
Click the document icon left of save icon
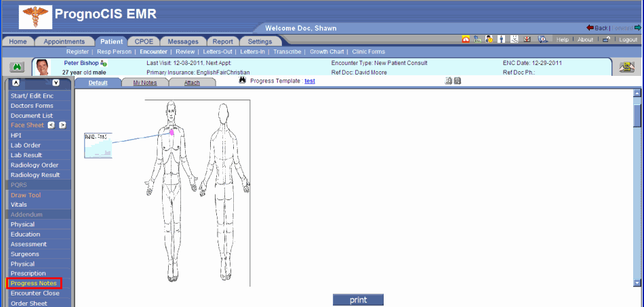pyautogui.click(x=449, y=81)
